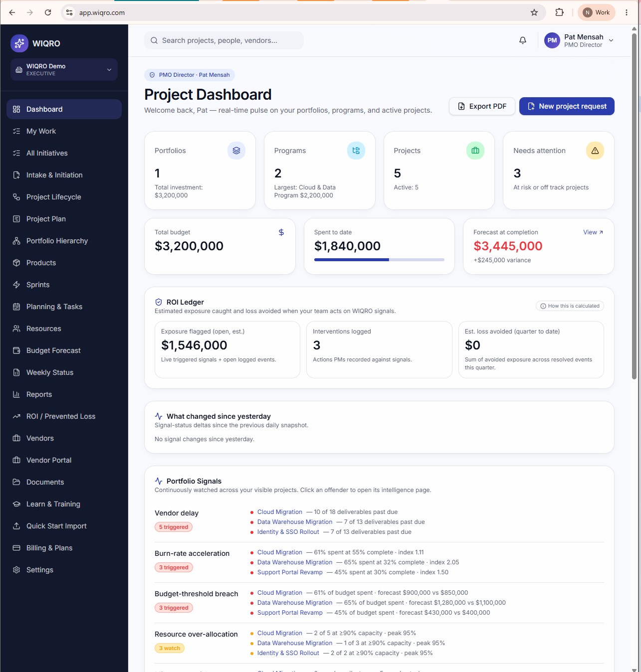Viewport: 641px width, 672px height.
Task: Click the Projects card briefcase icon
Action: pyautogui.click(x=475, y=151)
